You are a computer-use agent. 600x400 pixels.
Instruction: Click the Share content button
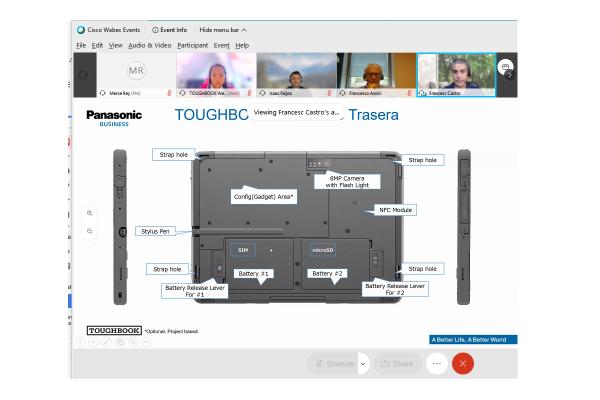coord(397,364)
